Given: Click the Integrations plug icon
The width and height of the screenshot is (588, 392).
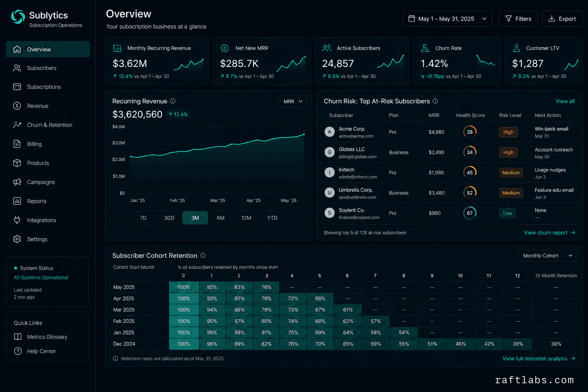Looking at the screenshot, I should tap(17, 220).
